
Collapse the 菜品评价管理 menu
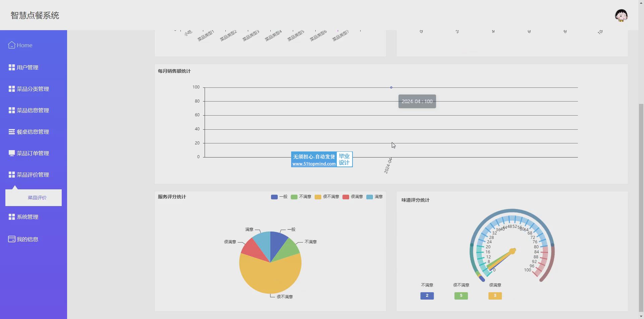point(34,175)
